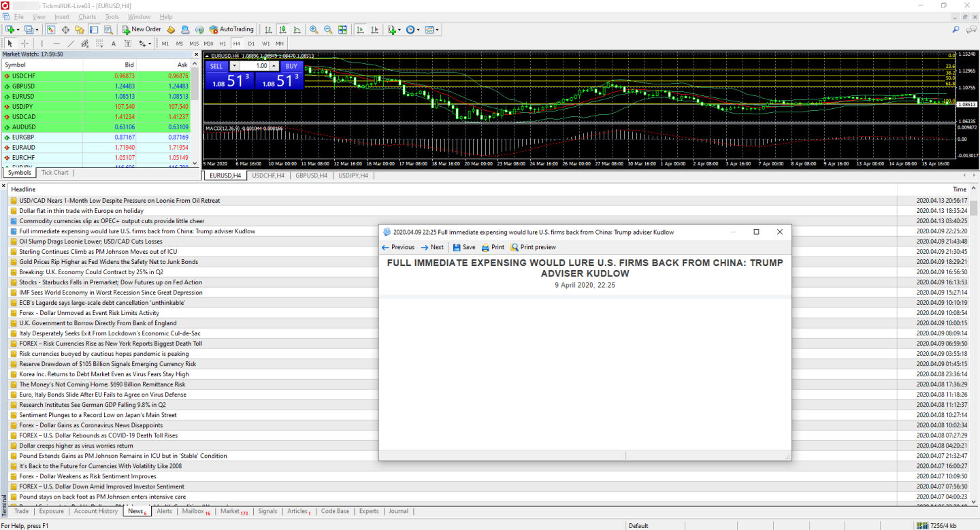This screenshot has height=530, width=980.
Task: Select the M30 timeframe
Action: pos(208,44)
